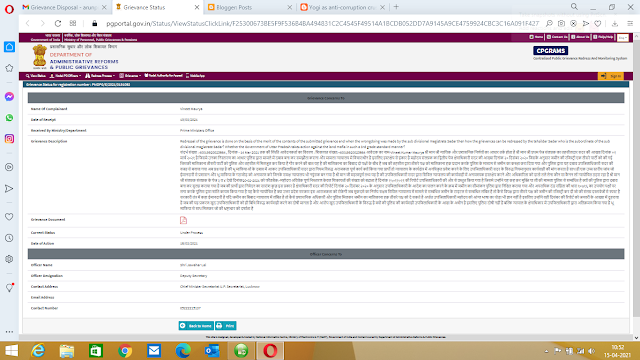Open downloads icon in toolbar

(615, 24)
